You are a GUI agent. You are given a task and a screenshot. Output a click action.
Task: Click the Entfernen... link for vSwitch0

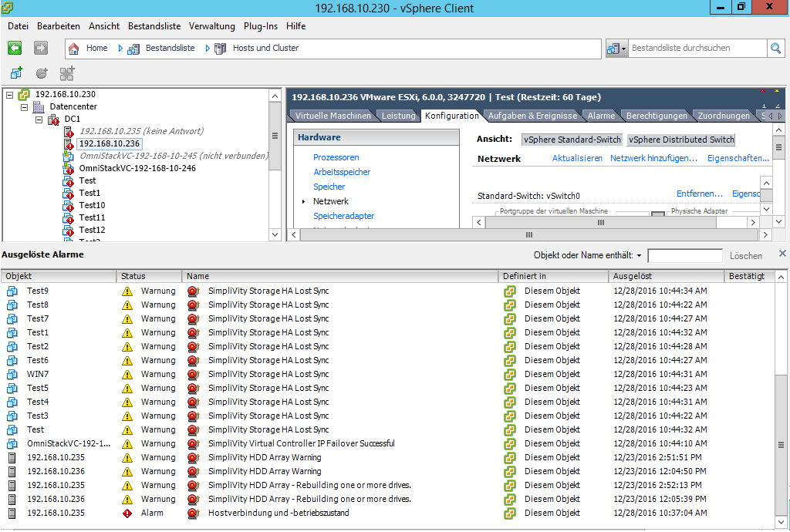(699, 194)
